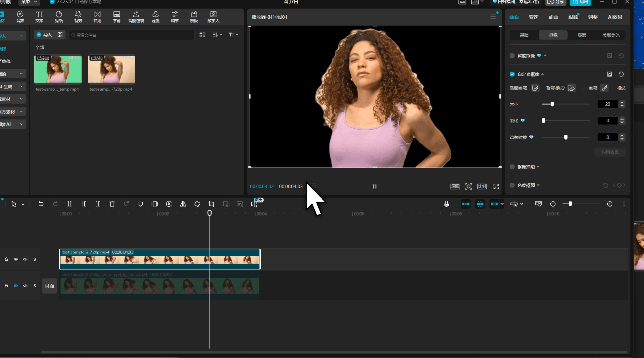Click the split clip tool in timeline toolbar
Screen dimensions: 644x358
pyautogui.click(x=69, y=204)
